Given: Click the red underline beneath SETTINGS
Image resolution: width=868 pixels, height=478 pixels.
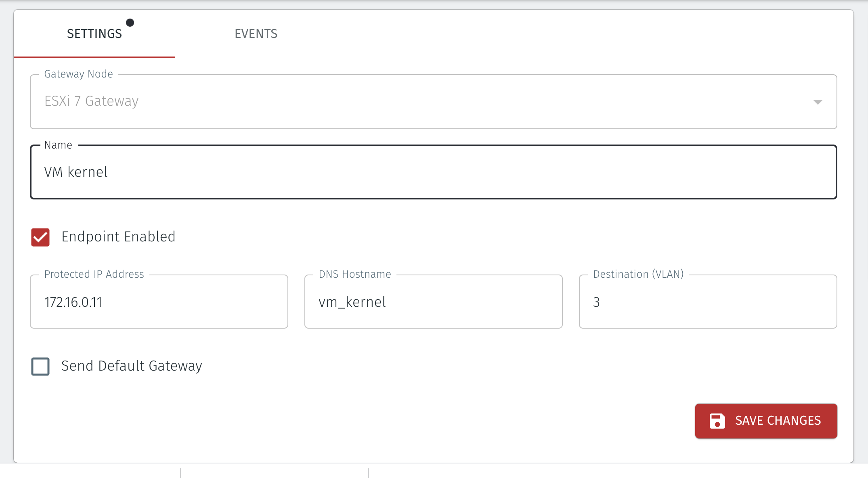Looking at the screenshot, I should (x=94, y=58).
